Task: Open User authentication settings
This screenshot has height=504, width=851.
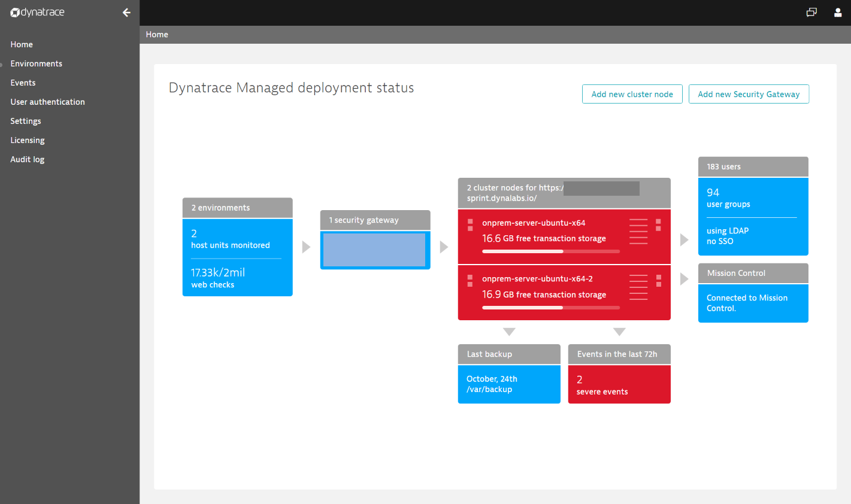Action: coord(48,102)
